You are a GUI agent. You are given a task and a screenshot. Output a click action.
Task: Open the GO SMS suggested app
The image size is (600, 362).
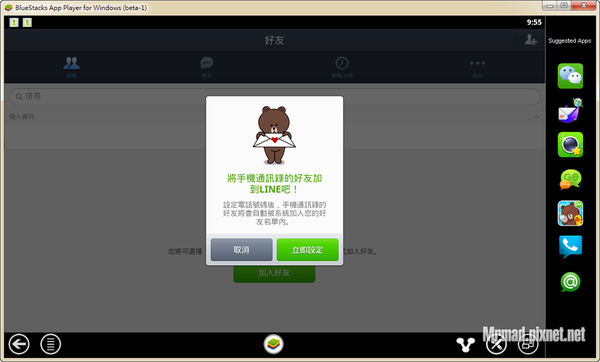tap(570, 179)
